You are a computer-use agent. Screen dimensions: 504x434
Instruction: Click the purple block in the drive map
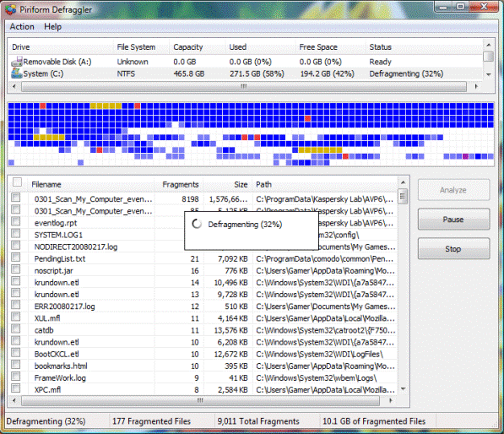(465, 156)
